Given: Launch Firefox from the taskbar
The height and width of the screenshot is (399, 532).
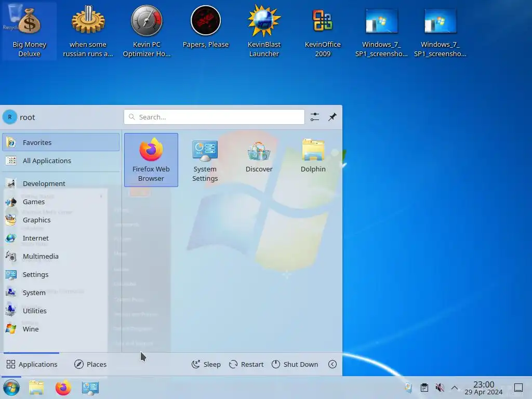Looking at the screenshot, I should (x=63, y=388).
